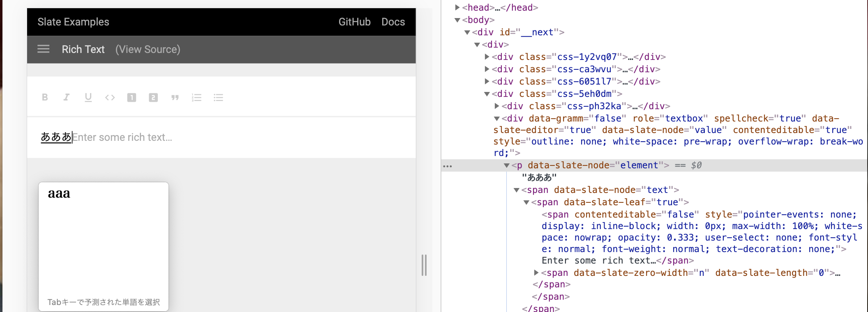Open the Docs link
The image size is (868, 312).
click(393, 22)
